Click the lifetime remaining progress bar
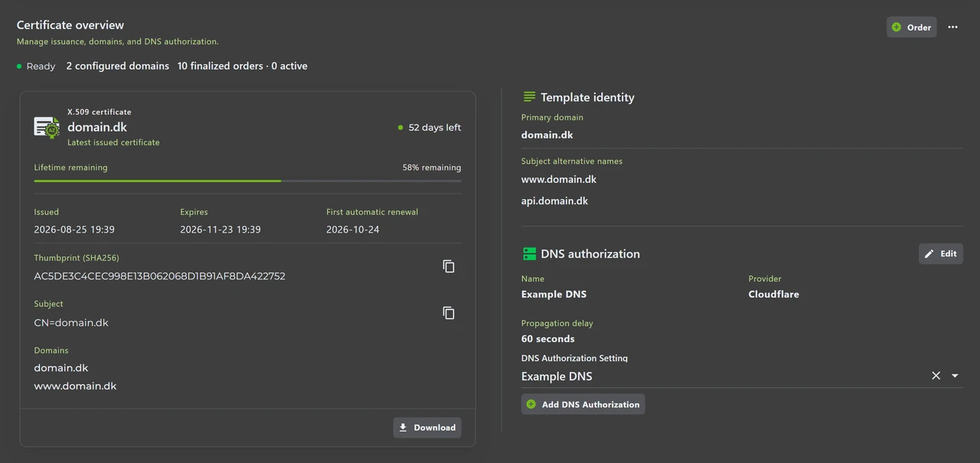 247,181
